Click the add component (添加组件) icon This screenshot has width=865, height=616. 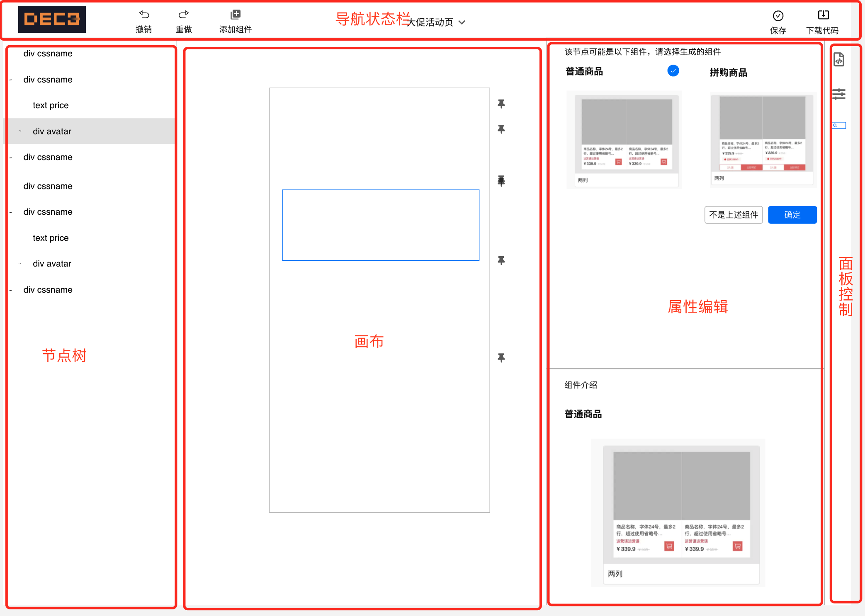click(235, 15)
